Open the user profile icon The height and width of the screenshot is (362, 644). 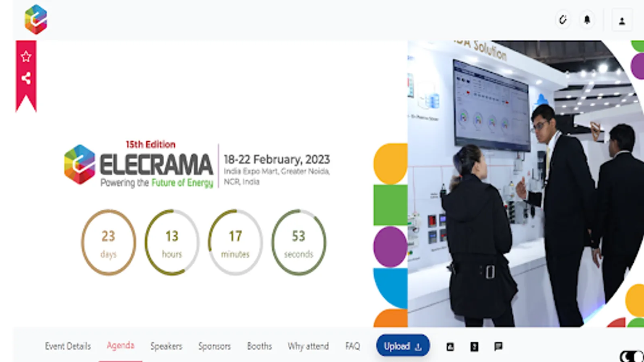click(x=622, y=21)
